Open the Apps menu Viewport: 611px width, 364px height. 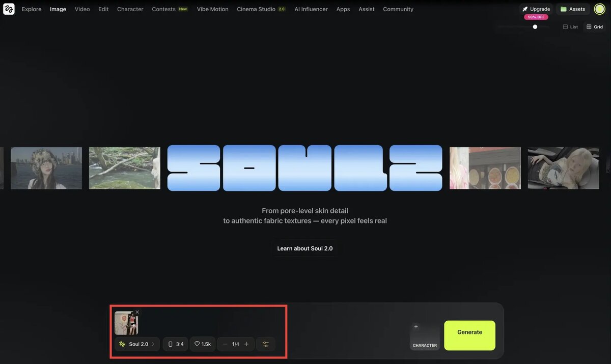point(343,9)
